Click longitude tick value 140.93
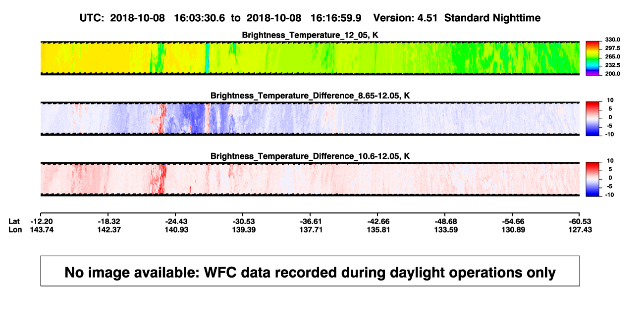Screen dimensions: 644x330 [x=176, y=230]
